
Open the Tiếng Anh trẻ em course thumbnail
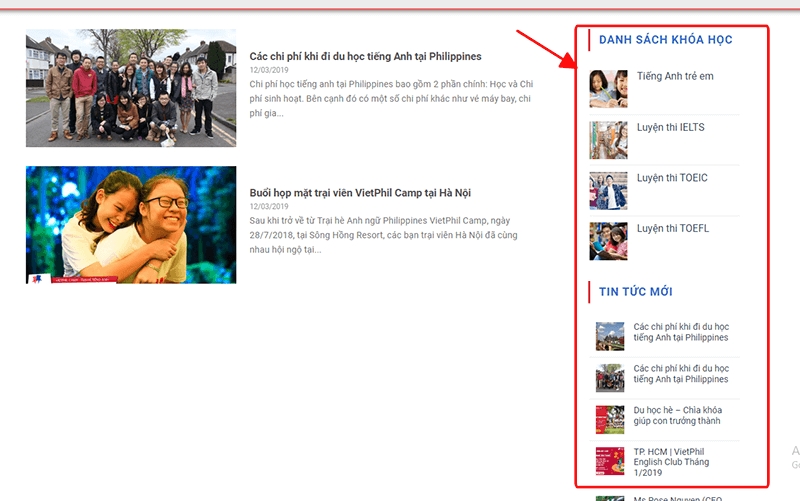(608, 89)
